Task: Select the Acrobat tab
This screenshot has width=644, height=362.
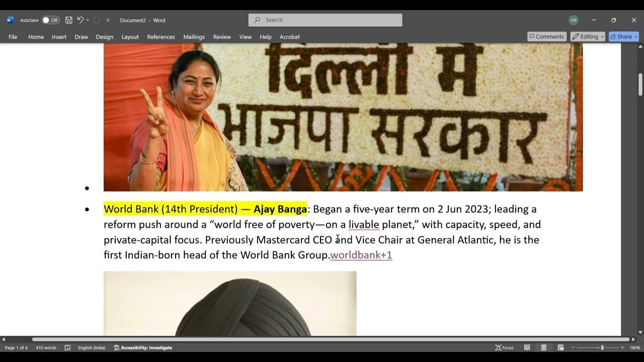Action: 290,37
